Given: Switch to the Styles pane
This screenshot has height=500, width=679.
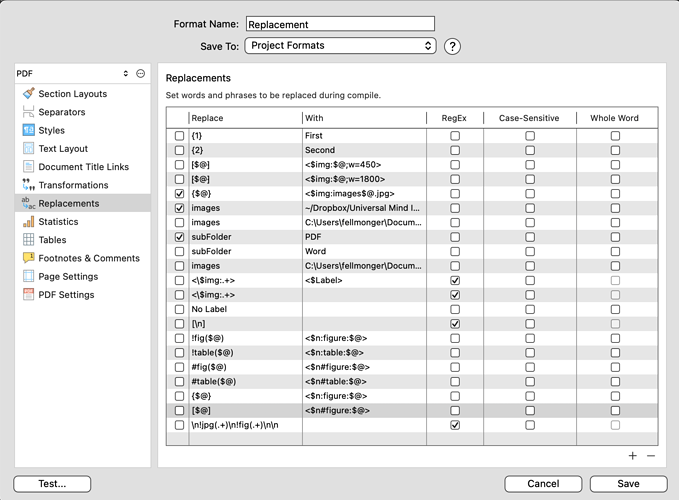Looking at the screenshot, I should point(83,130).
